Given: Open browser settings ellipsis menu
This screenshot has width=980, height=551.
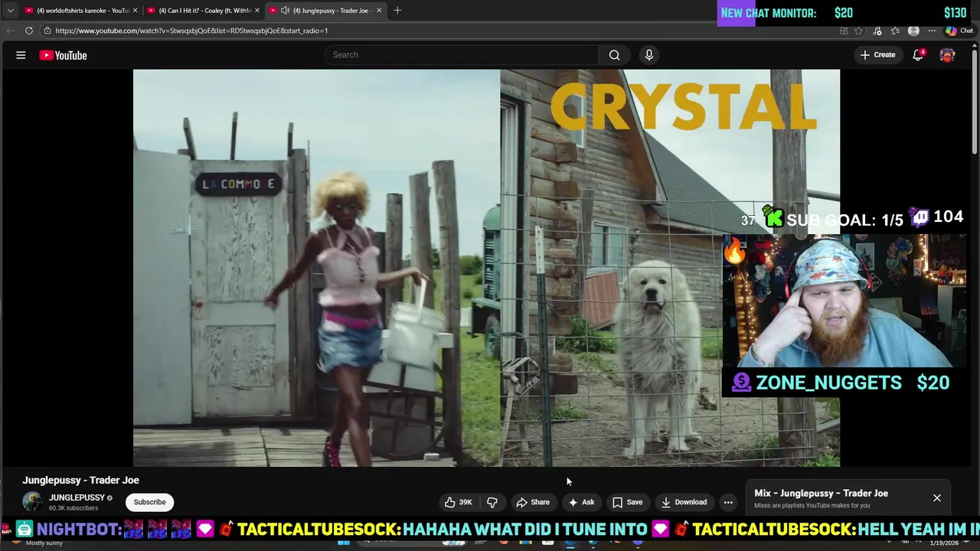Looking at the screenshot, I should tap(932, 31).
